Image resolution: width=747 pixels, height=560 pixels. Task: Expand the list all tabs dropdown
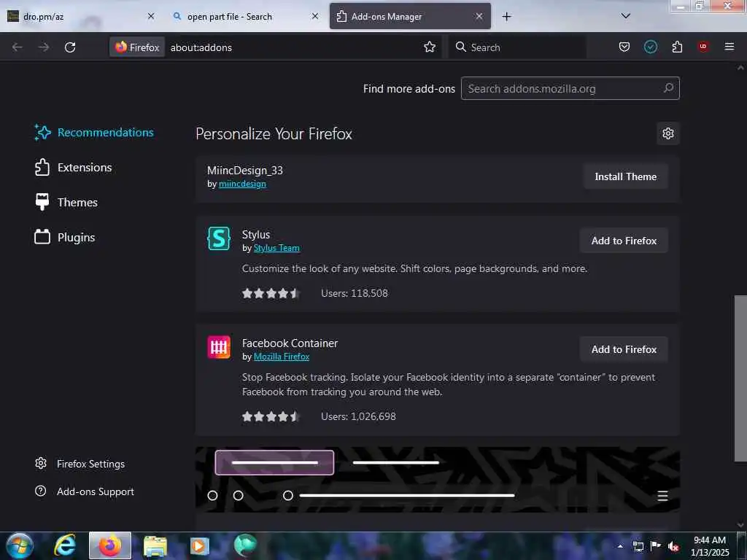pyautogui.click(x=625, y=16)
